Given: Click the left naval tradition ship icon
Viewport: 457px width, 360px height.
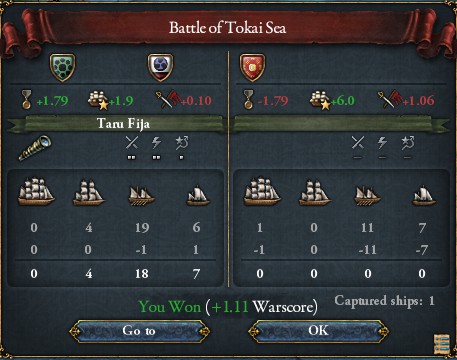Looking at the screenshot, I should (x=98, y=100).
